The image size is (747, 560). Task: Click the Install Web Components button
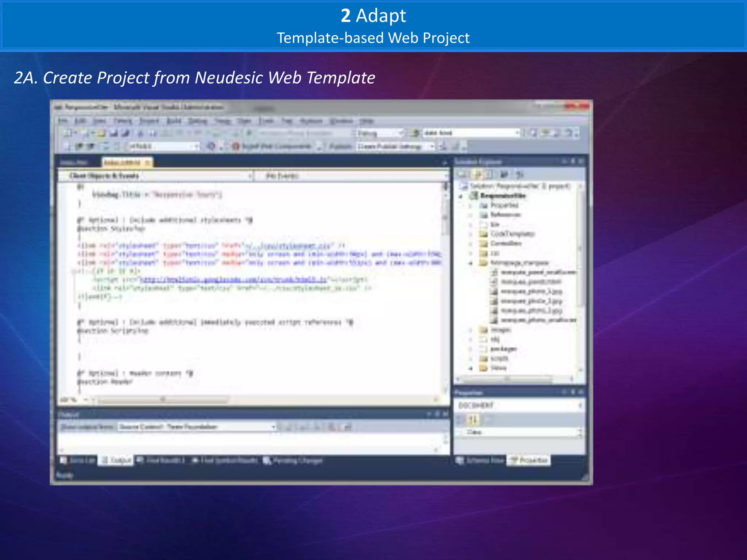(272, 146)
